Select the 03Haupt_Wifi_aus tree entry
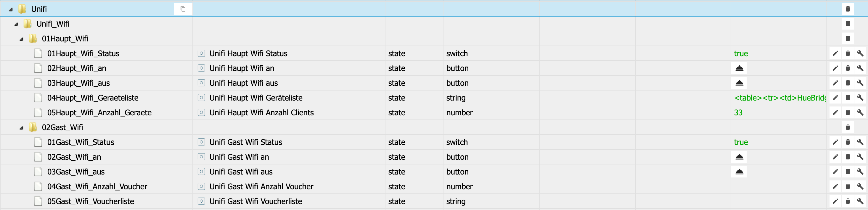 tap(78, 83)
